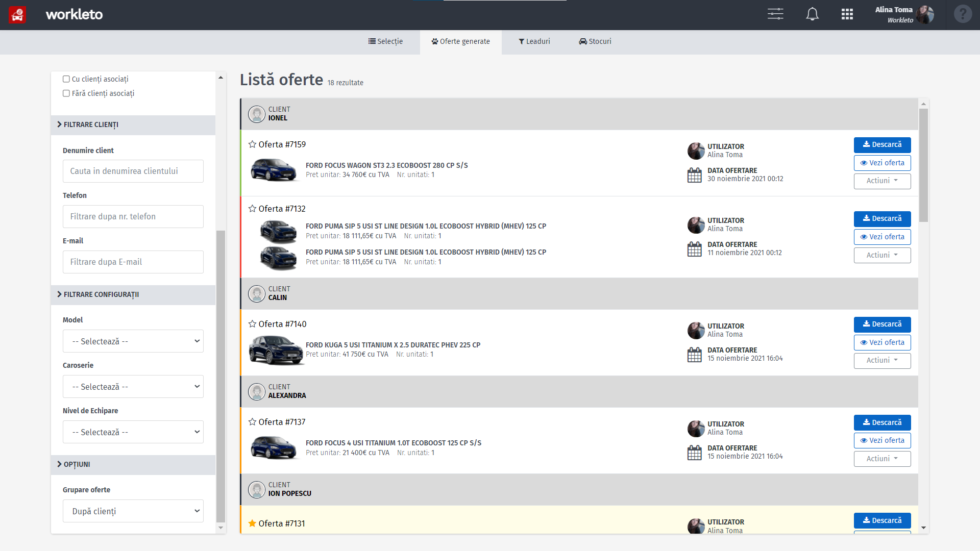View Oferta #7132 via Vezi oferta

point(882,237)
